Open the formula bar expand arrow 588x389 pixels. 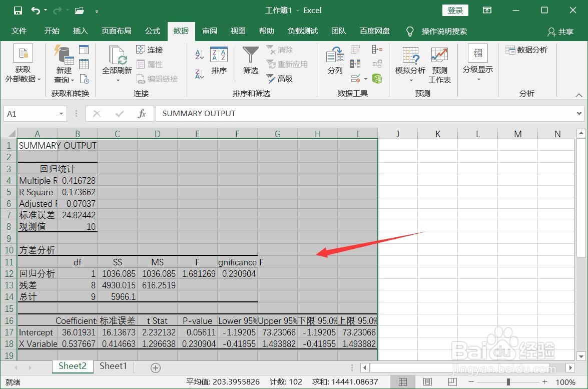(x=579, y=114)
